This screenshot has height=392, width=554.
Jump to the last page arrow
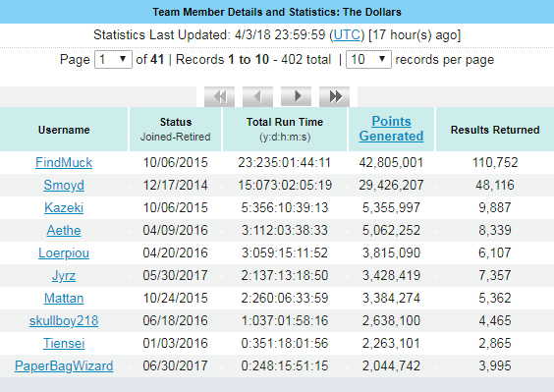pos(334,96)
